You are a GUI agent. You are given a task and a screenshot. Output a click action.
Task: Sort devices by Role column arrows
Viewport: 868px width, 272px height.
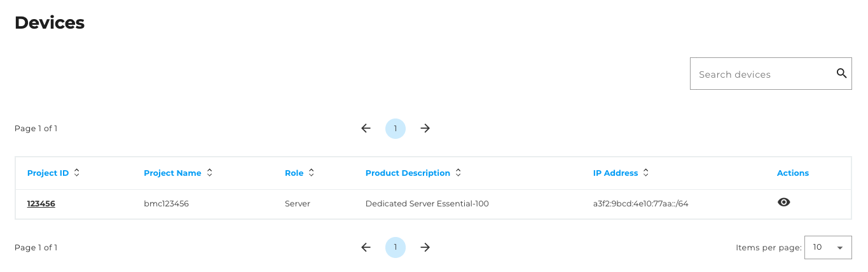311,173
